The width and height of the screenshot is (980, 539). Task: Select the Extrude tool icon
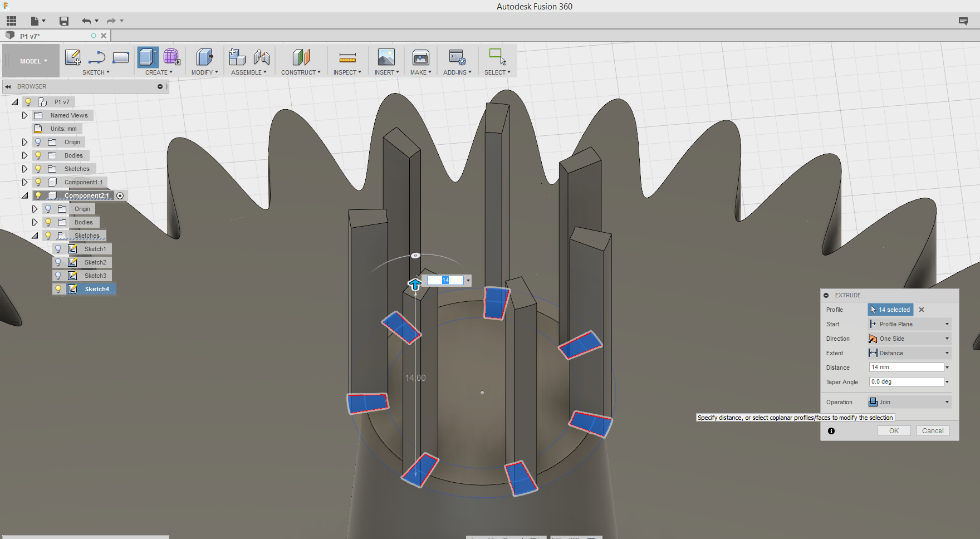[x=148, y=57]
